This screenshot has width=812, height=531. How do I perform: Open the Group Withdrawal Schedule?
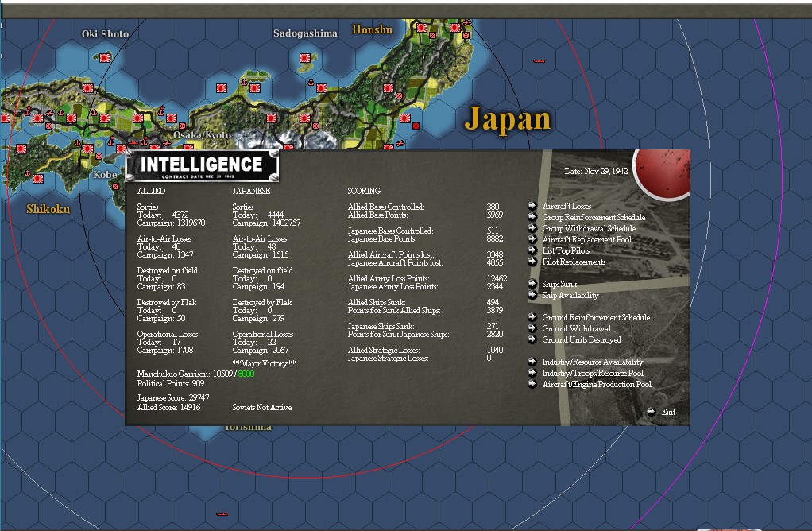pos(589,228)
